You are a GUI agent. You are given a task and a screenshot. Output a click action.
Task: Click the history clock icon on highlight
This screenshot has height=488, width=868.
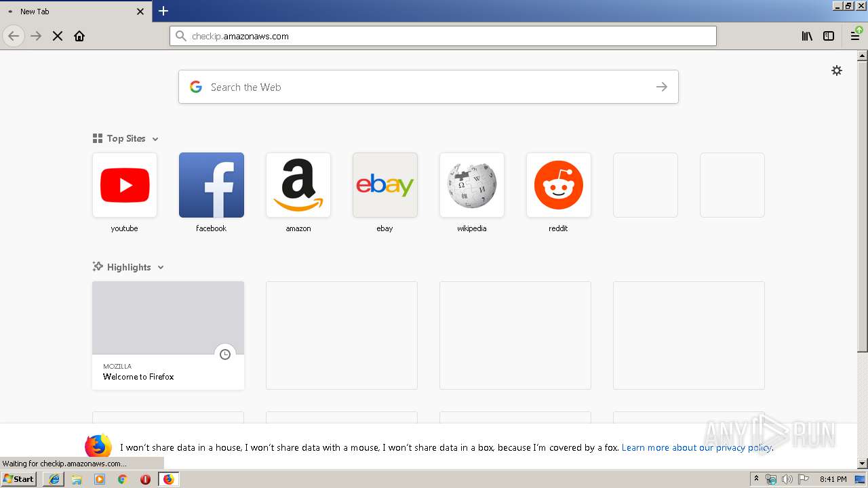pos(225,354)
